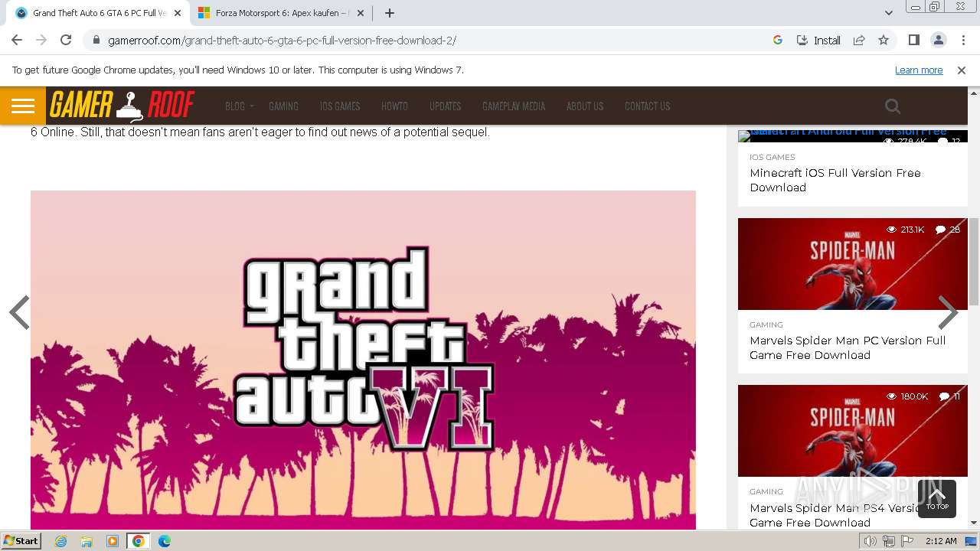View site information lock icon
The width and height of the screenshot is (980, 551).
click(x=96, y=41)
